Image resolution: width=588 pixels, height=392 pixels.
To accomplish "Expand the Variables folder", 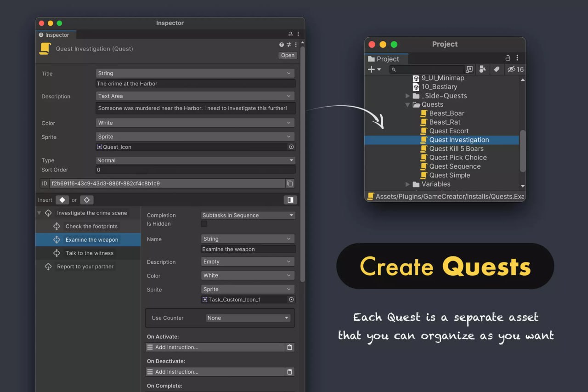I will (x=407, y=184).
